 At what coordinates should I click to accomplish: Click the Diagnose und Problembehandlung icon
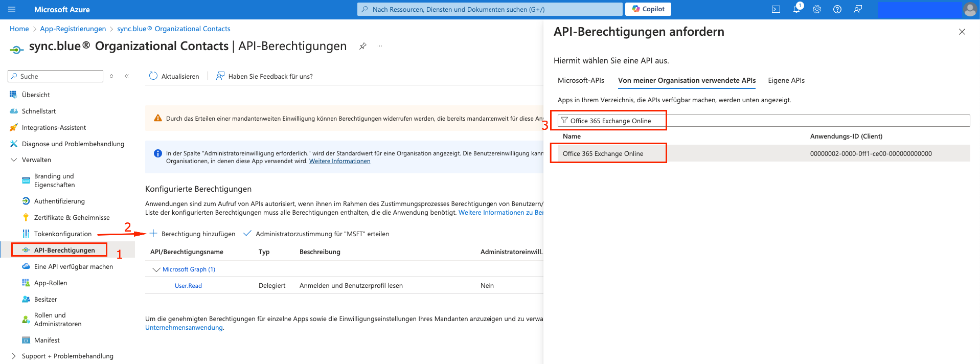coord(13,144)
